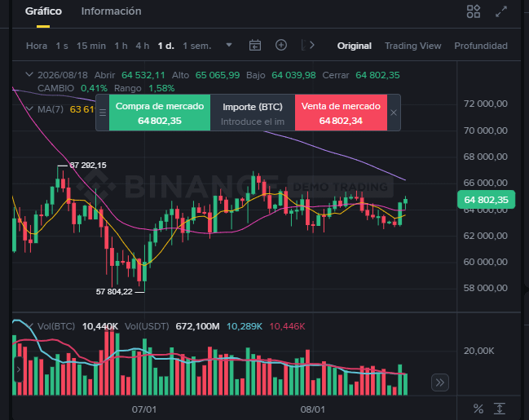Click the 67 292,15 high marker
The width and height of the screenshot is (529, 420).
coord(88,166)
